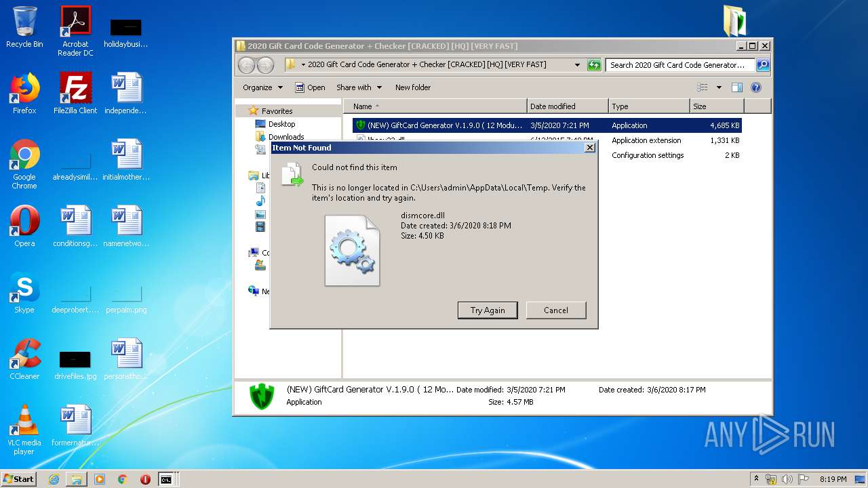Show hidden system tray icons

click(x=757, y=479)
